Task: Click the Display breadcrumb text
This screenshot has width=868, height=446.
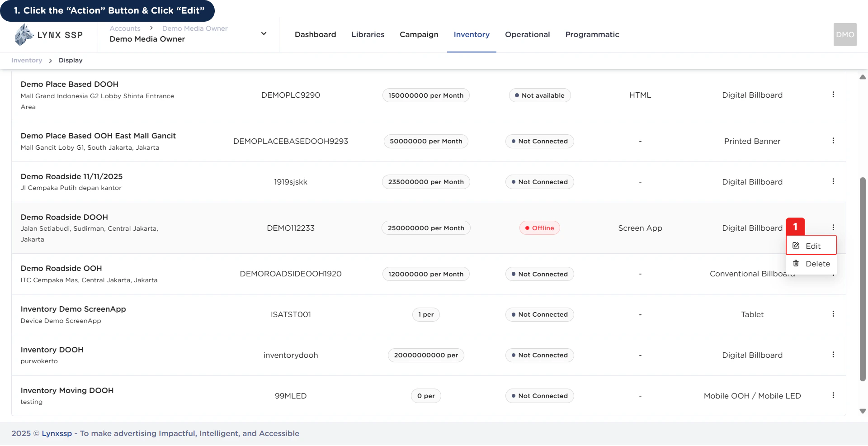Action: click(x=71, y=60)
